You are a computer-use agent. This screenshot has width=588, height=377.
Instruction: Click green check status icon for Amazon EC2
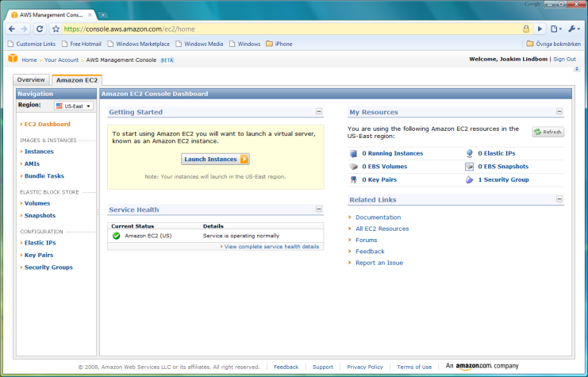pos(116,236)
